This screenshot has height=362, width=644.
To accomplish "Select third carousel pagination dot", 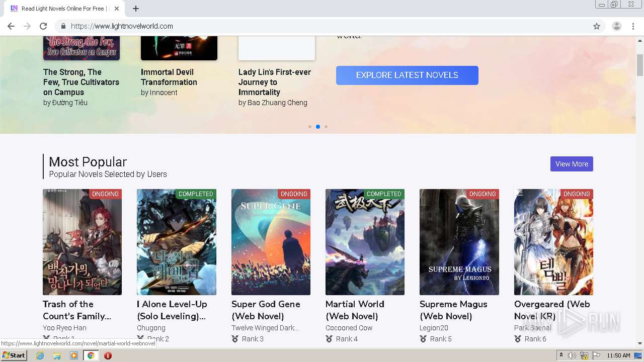I will 326,127.
